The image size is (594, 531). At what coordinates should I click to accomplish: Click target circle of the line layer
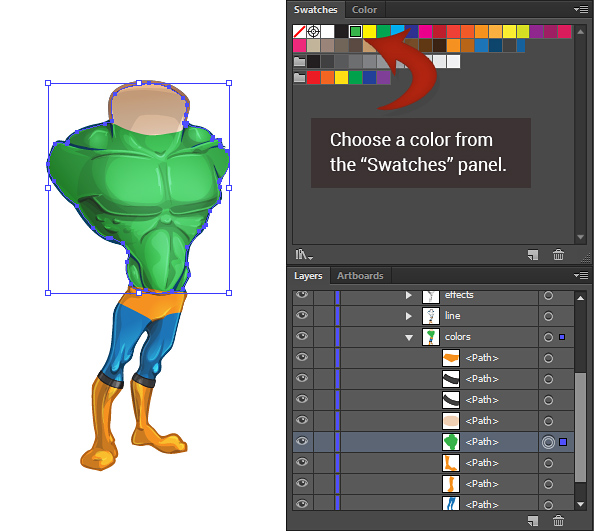point(548,316)
